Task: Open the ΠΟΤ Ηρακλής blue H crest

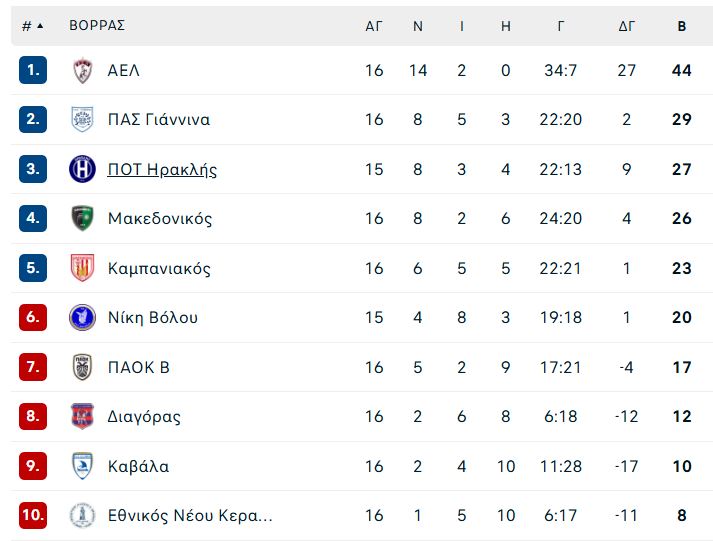Action: point(82,169)
